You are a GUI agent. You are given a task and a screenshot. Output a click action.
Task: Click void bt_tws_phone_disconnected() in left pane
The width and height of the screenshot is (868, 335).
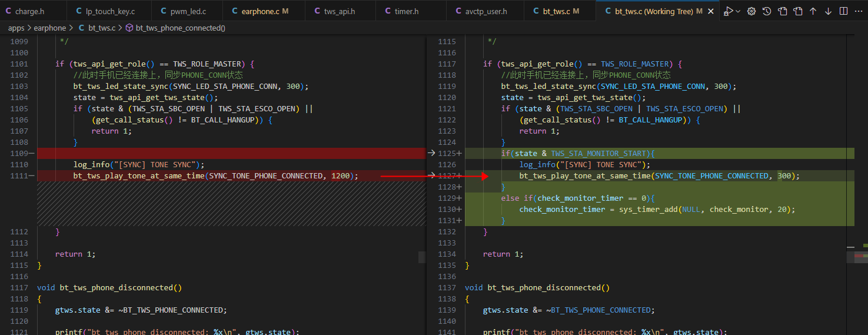[109, 287]
